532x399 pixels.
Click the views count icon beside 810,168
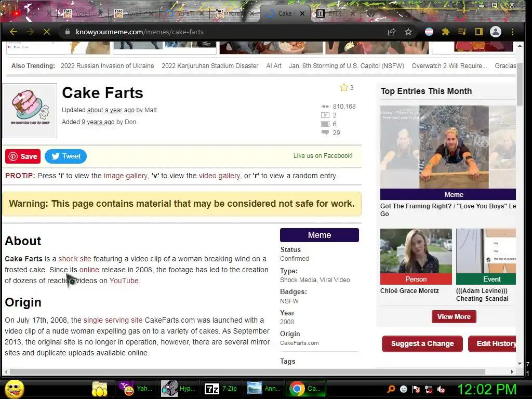pyautogui.click(x=325, y=106)
